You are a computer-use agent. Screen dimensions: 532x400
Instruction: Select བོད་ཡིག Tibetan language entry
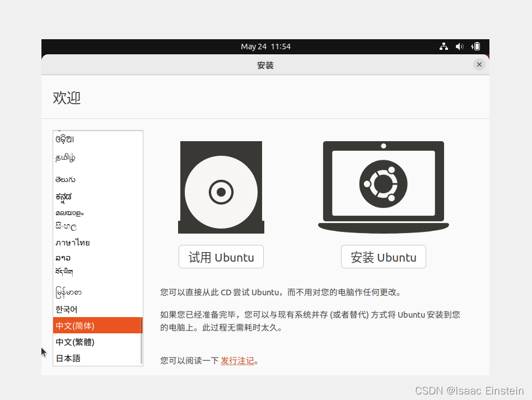(x=97, y=272)
